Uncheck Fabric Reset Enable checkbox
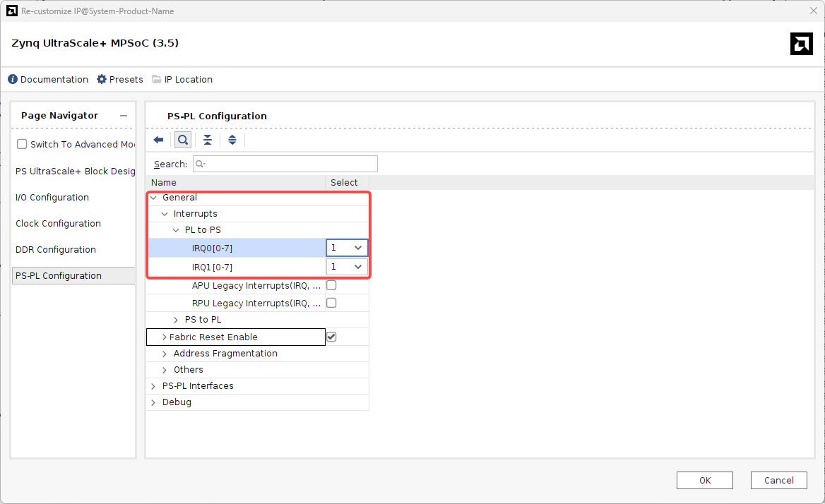 [x=331, y=337]
